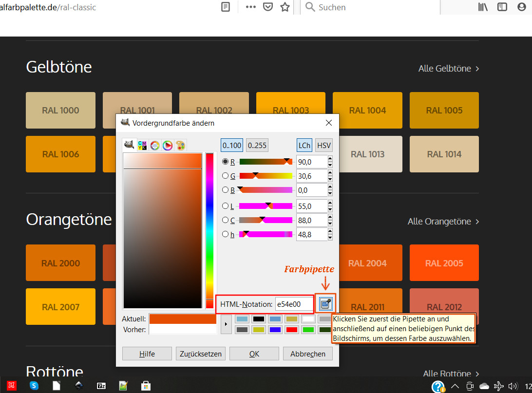Screen dimensions: 532x393
Task: Expand the color history arrow menu
Action: [x=226, y=324]
